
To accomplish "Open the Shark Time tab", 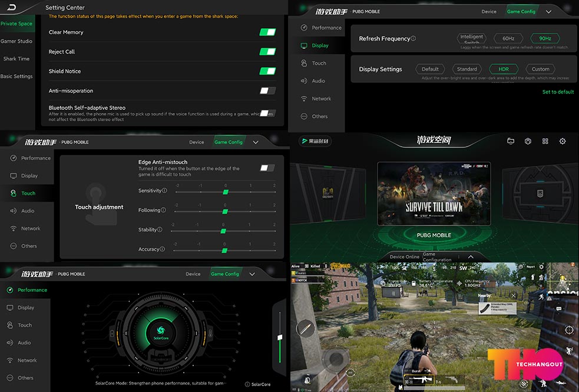I will pos(16,59).
